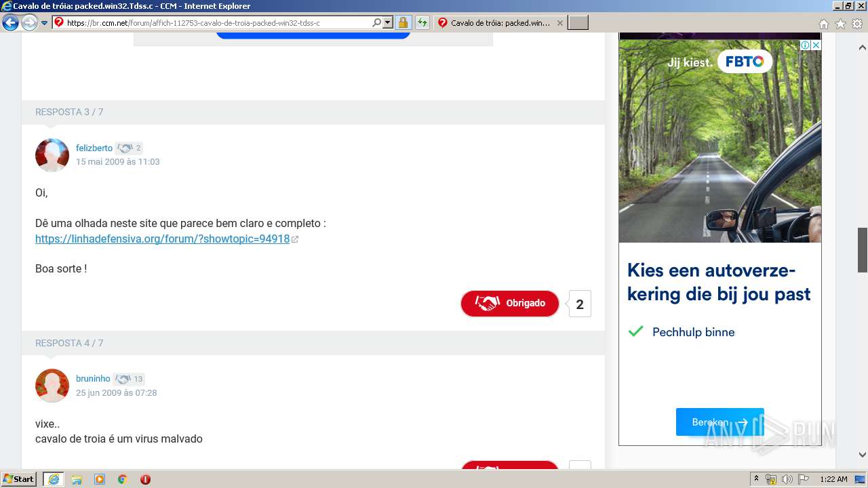Click the page scrollbar up arrow

click(x=863, y=48)
